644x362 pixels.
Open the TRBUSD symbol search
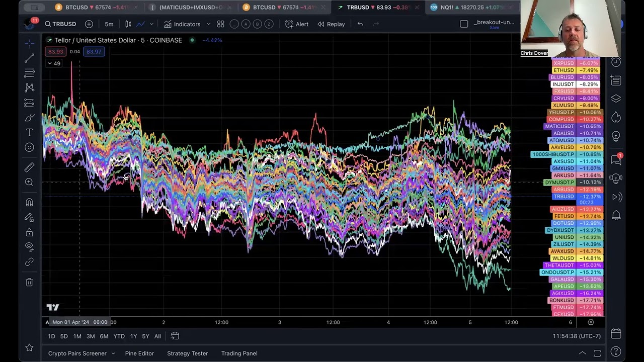click(x=60, y=24)
